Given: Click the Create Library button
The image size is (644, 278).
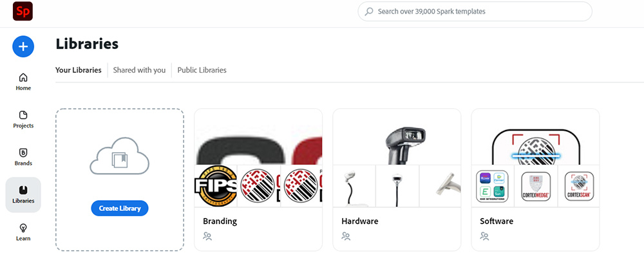Looking at the screenshot, I should [x=120, y=208].
